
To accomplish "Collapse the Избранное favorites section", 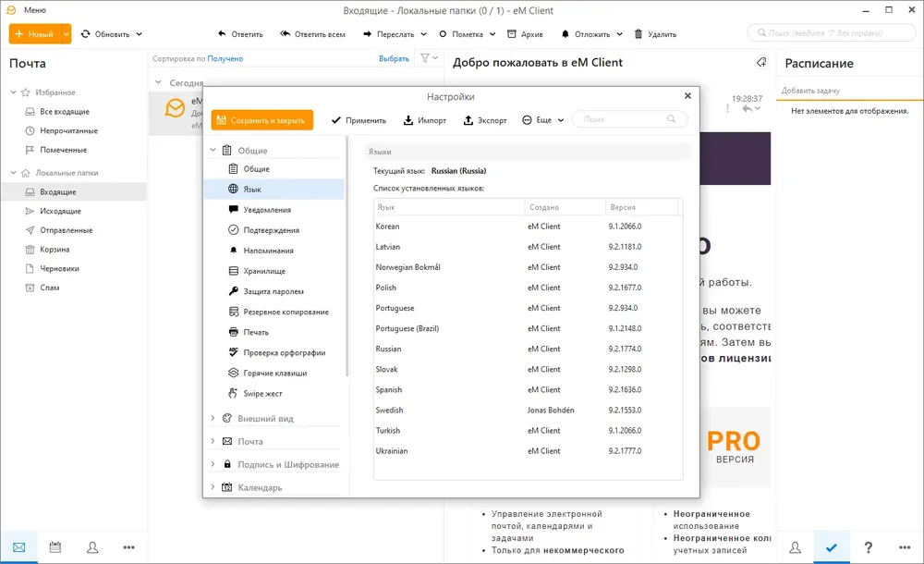I will click(x=14, y=92).
